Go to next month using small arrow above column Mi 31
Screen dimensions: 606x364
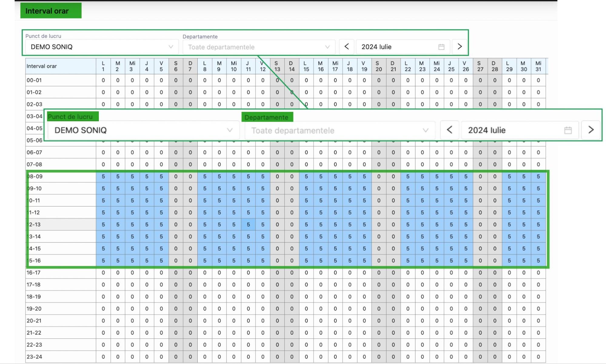point(460,47)
